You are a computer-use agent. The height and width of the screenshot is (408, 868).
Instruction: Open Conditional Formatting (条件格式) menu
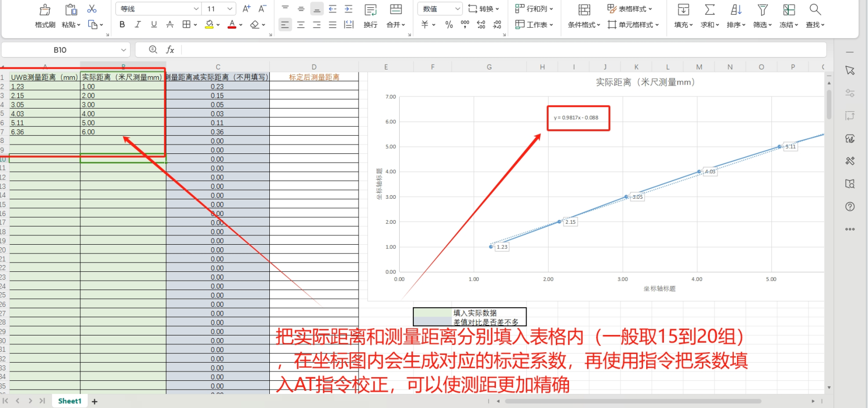click(x=584, y=16)
